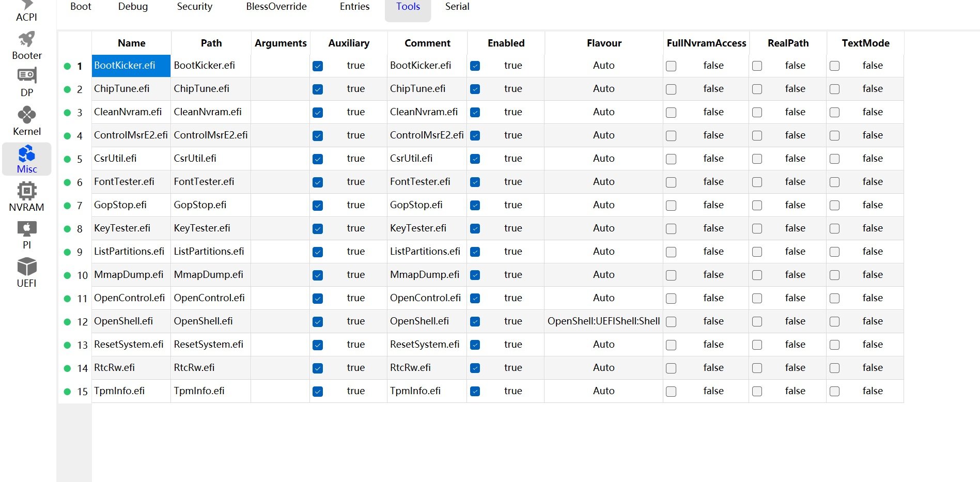Screen dimensions: 980x482
Task: Select the Misc cubes icon
Action: click(x=26, y=153)
